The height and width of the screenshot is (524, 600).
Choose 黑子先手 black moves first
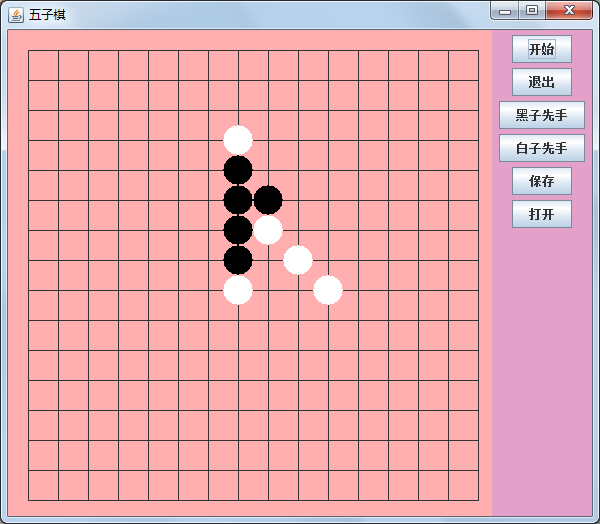542,115
